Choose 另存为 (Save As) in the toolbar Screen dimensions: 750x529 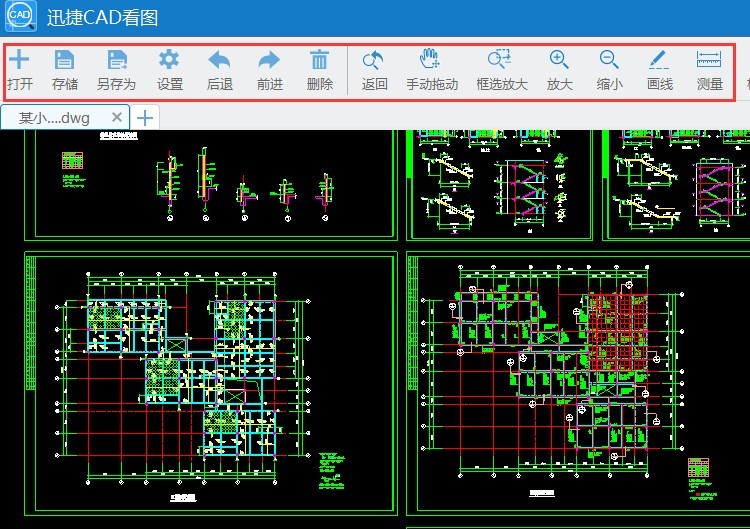pos(116,61)
